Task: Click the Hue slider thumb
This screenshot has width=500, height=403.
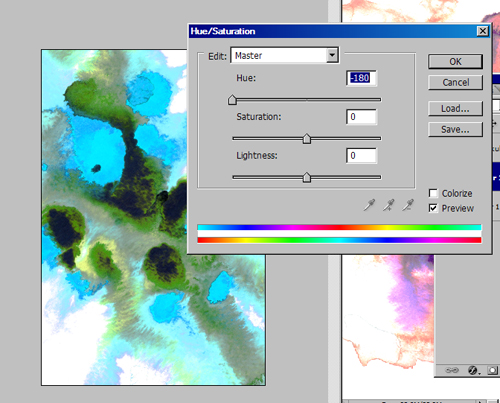Action: click(x=232, y=100)
